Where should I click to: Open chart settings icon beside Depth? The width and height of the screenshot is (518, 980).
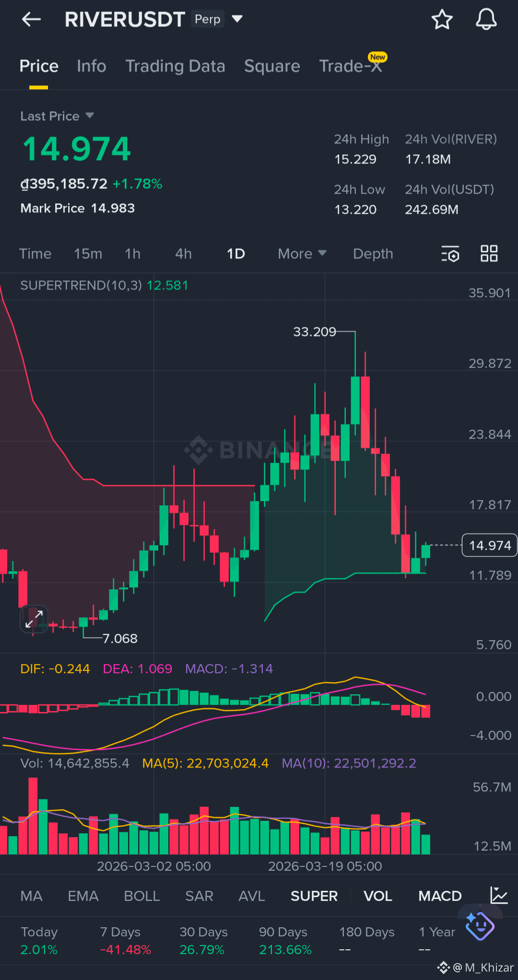[x=450, y=254]
